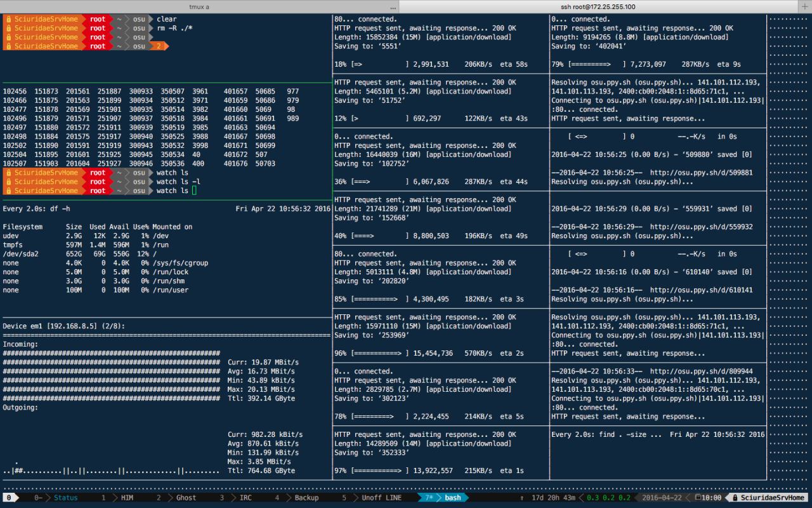Select the 'ssh root@172.25.255.100' tab
The width and height of the screenshot is (812, 508).
coord(598,6)
